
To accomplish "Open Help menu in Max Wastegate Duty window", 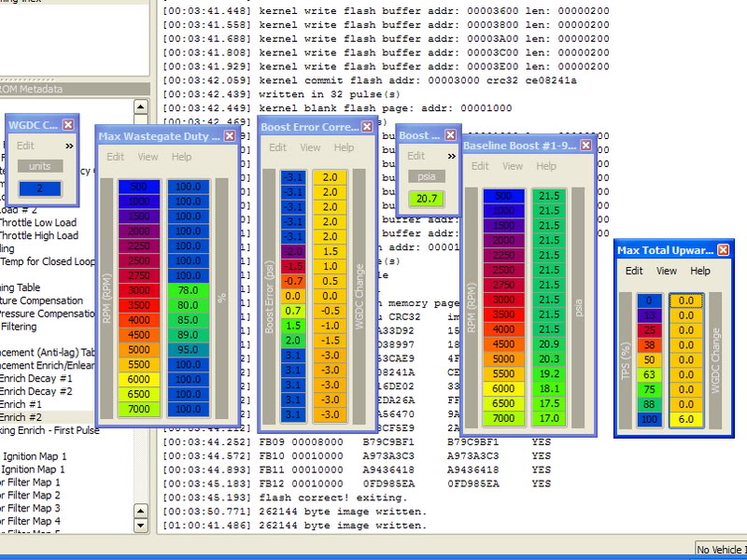I will click(x=181, y=157).
